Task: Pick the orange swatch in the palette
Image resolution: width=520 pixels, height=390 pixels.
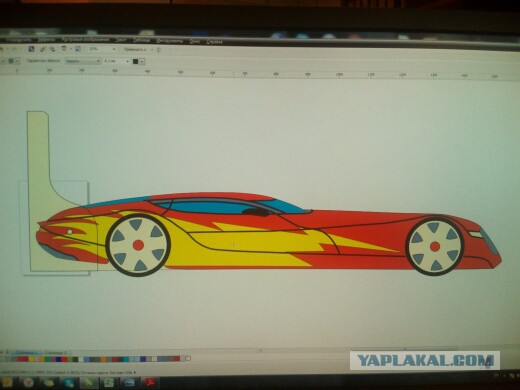Action: [x=103, y=359]
